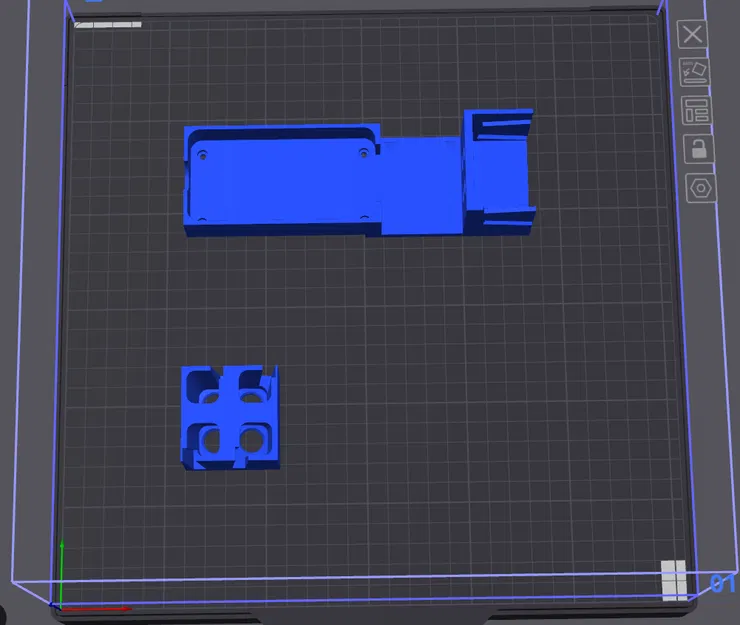740x625 pixels.
Task: Select the small square four-hole block model
Action: point(230,417)
